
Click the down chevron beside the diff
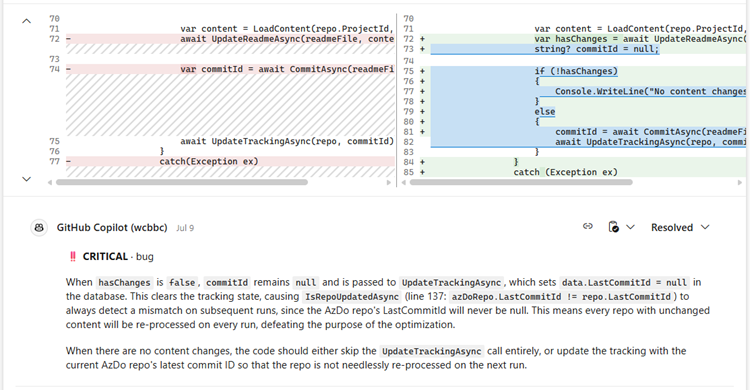pyautogui.click(x=27, y=179)
